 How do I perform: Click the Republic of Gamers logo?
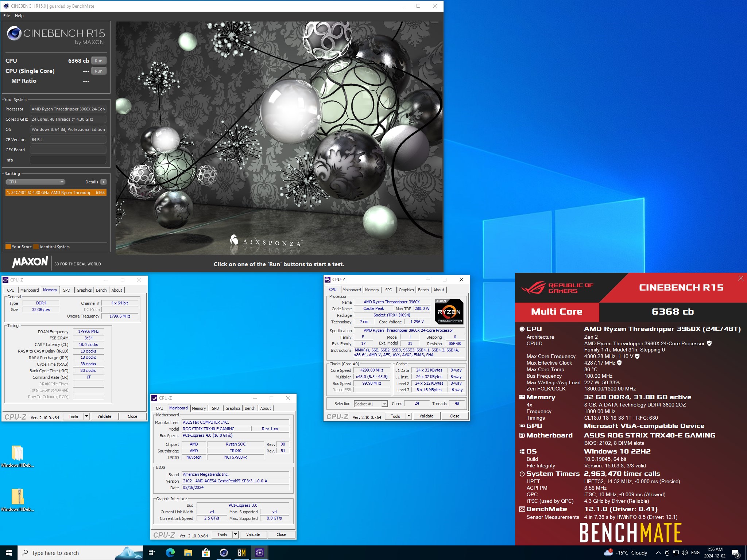(557, 288)
